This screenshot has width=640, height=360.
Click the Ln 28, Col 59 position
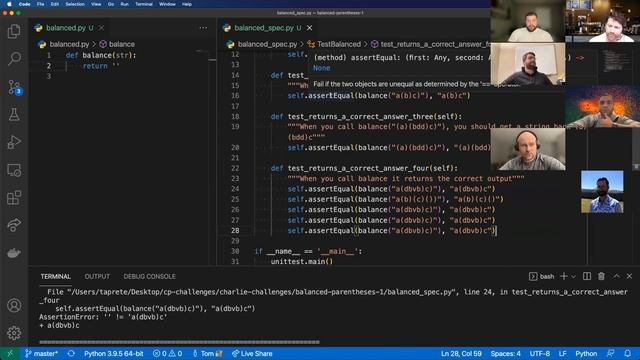point(461,353)
